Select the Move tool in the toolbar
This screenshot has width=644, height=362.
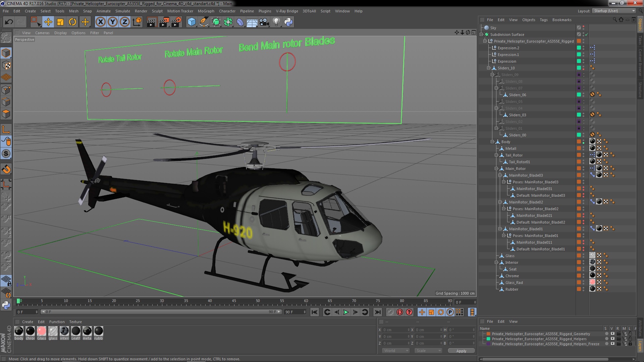[x=48, y=22]
